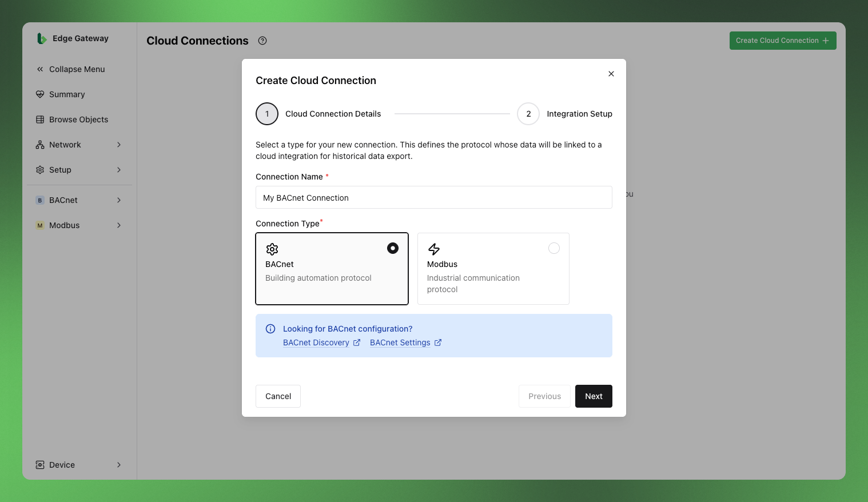Screen dimensions: 868x502
Task: Expand the Setup submenu chevron
Action: tap(119, 170)
